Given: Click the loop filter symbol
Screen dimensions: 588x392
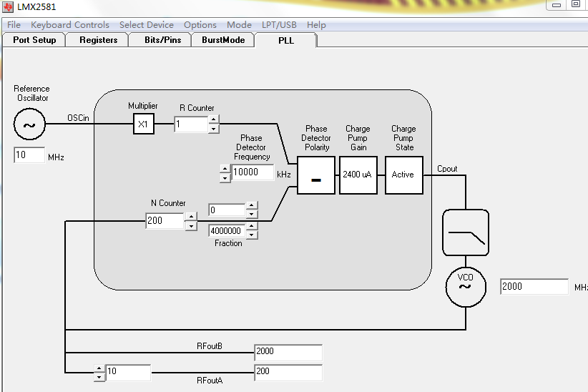Looking at the screenshot, I should (466, 232).
